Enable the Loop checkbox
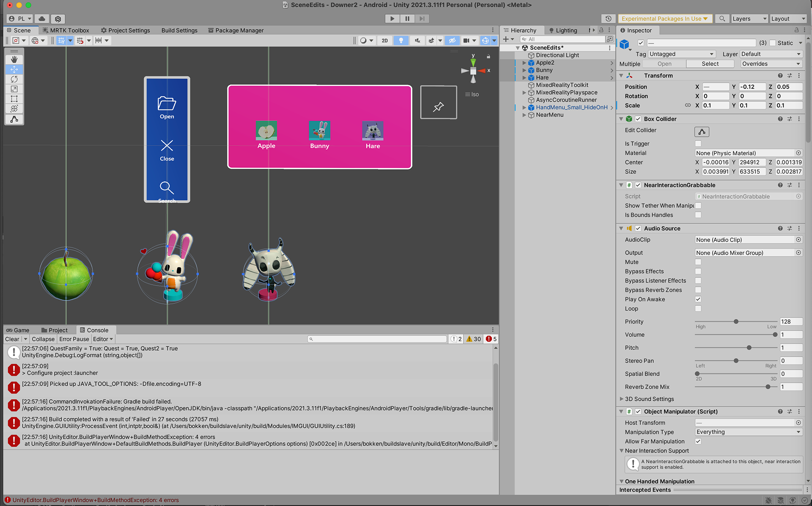The height and width of the screenshot is (506, 812). click(698, 308)
